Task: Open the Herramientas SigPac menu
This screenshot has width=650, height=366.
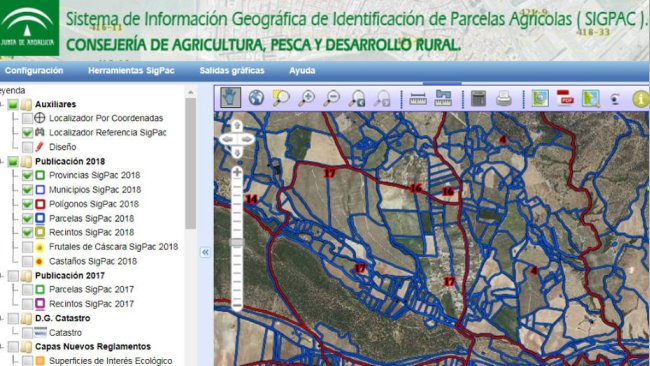Action: tap(131, 70)
